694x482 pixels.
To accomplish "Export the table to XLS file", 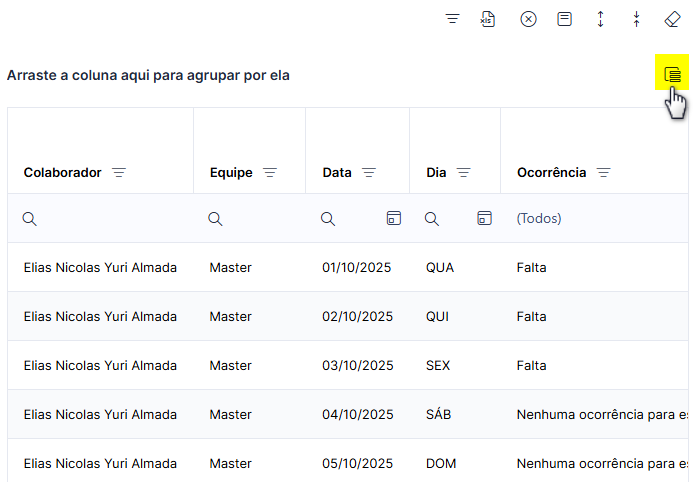I will (488, 19).
